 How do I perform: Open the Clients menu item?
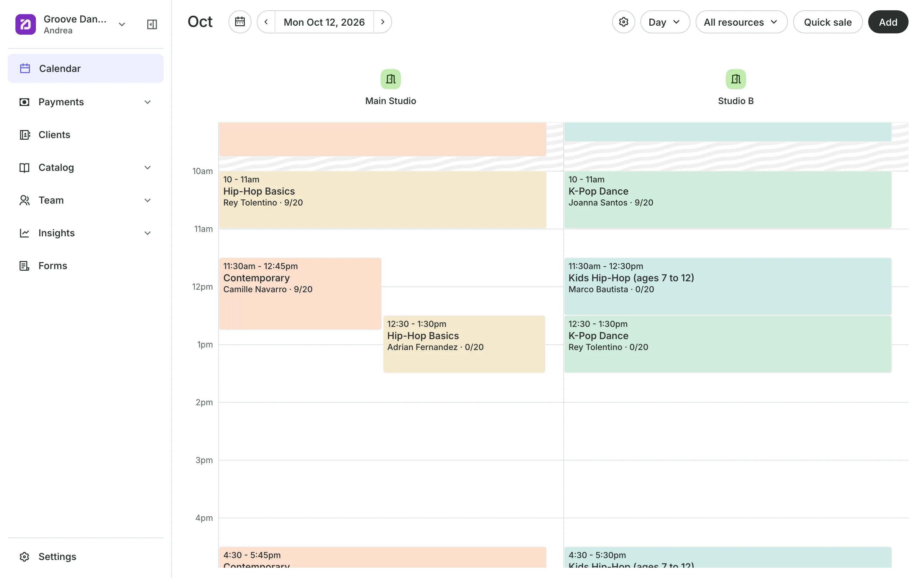coord(86,135)
